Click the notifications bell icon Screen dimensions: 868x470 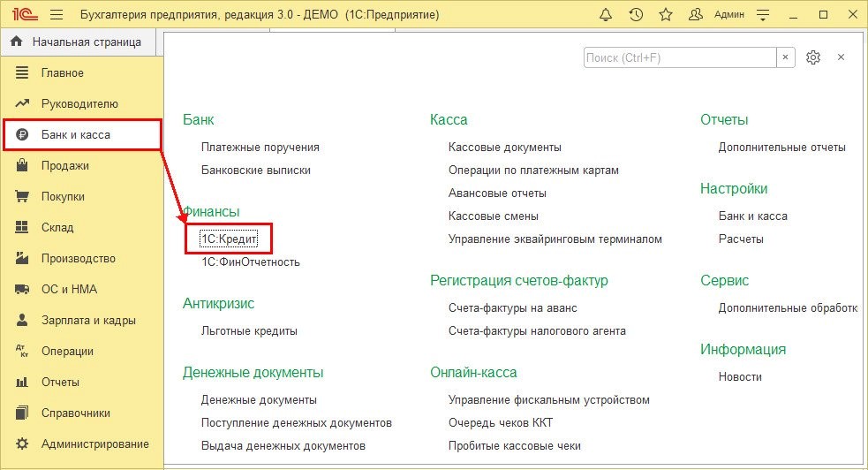point(606,15)
